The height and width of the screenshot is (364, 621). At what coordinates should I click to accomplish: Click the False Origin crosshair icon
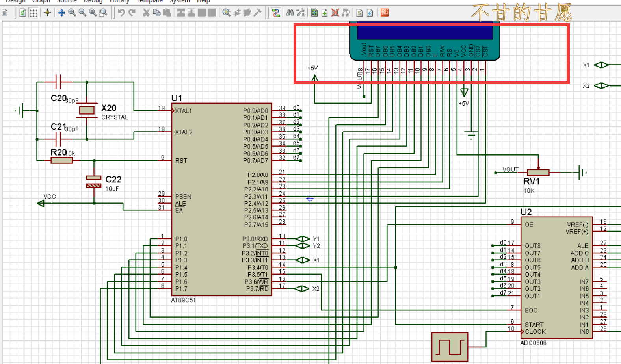[x=47, y=13]
